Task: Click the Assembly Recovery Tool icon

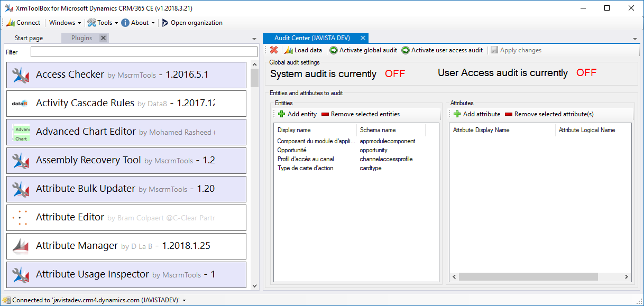Action: [x=20, y=161]
